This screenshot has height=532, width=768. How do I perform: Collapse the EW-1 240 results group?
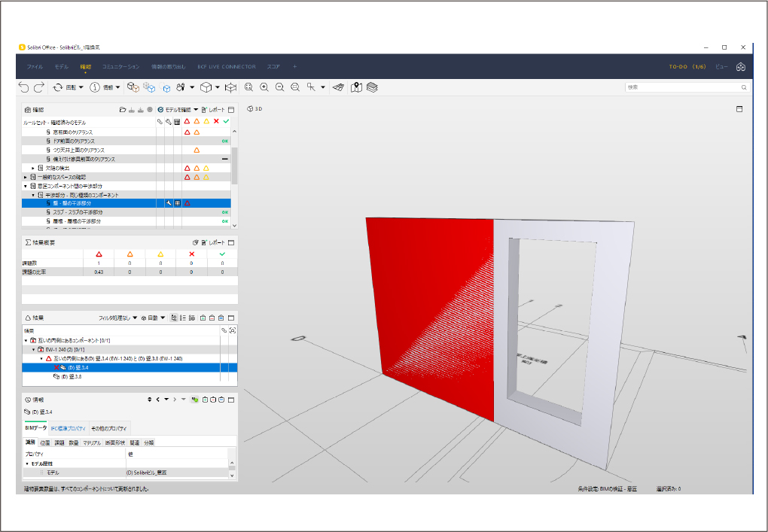33,350
